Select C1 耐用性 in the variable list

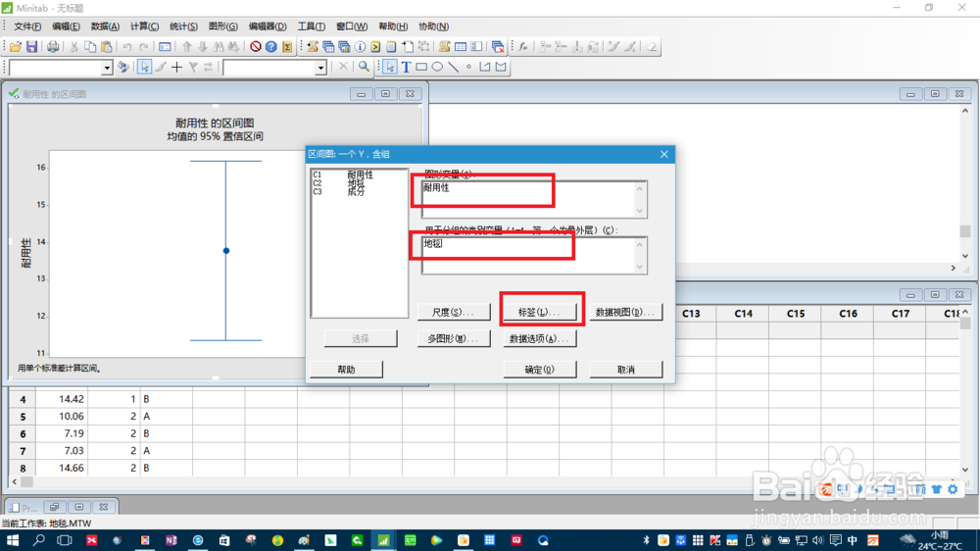(343, 175)
